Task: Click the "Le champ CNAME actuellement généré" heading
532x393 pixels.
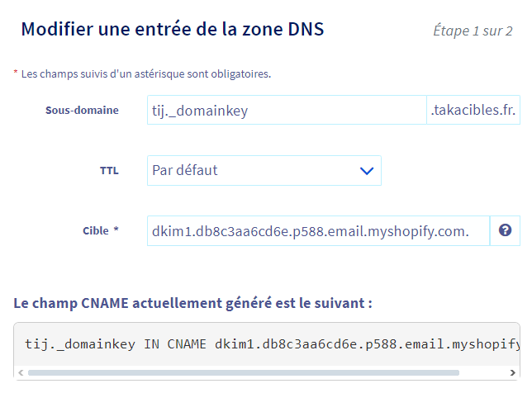Action: [192, 303]
